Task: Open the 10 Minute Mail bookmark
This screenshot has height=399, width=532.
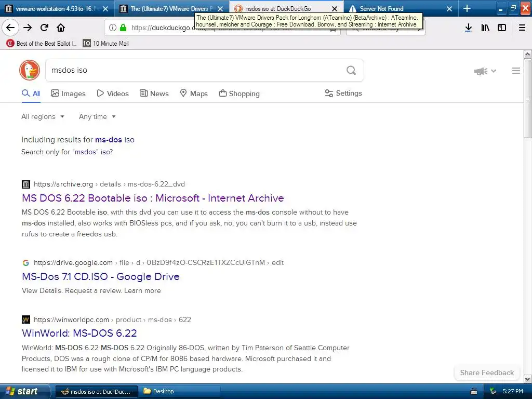Action: click(106, 44)
